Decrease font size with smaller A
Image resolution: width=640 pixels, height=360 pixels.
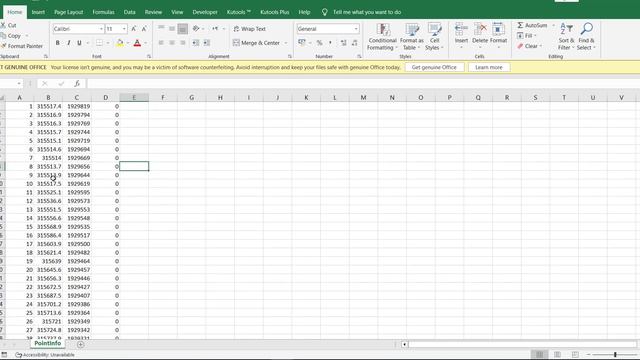[144, 29]
